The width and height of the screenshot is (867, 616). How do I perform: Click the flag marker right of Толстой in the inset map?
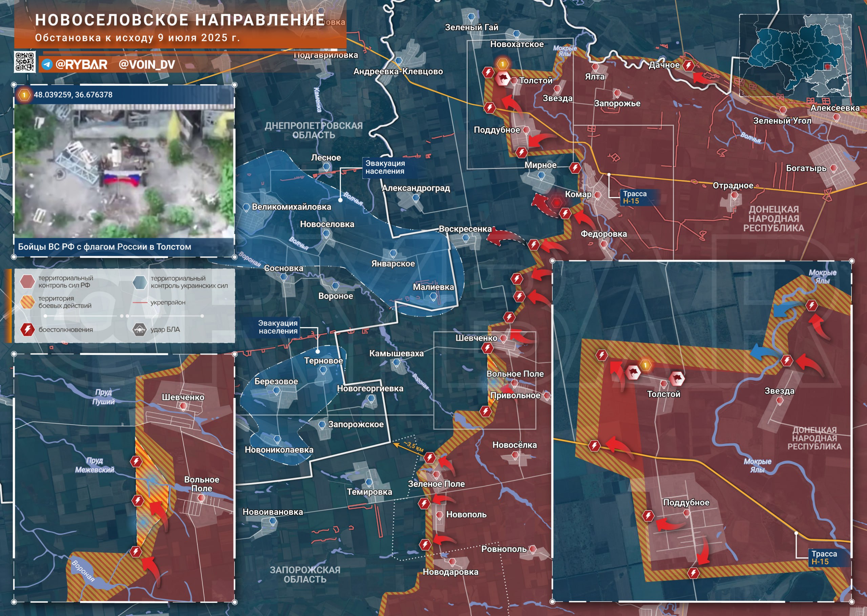coord(677,378)
